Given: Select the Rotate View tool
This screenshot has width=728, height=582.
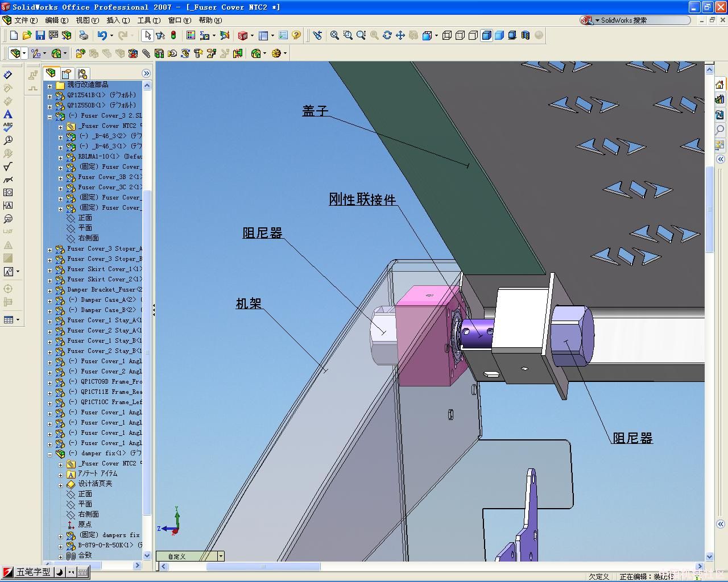Looking at the screenshot, I should (x=387, y=35).
